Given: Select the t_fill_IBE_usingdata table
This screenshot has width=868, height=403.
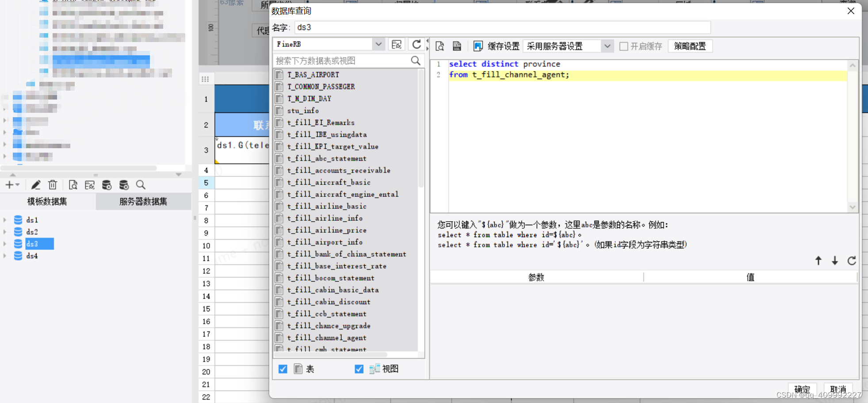Looking at the screenshot, I should [327, 134].
